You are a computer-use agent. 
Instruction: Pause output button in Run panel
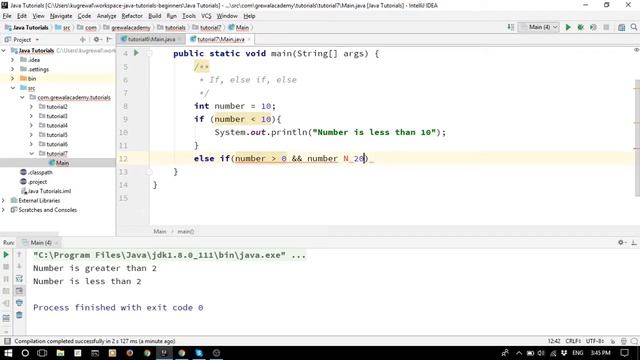[6, 279]
